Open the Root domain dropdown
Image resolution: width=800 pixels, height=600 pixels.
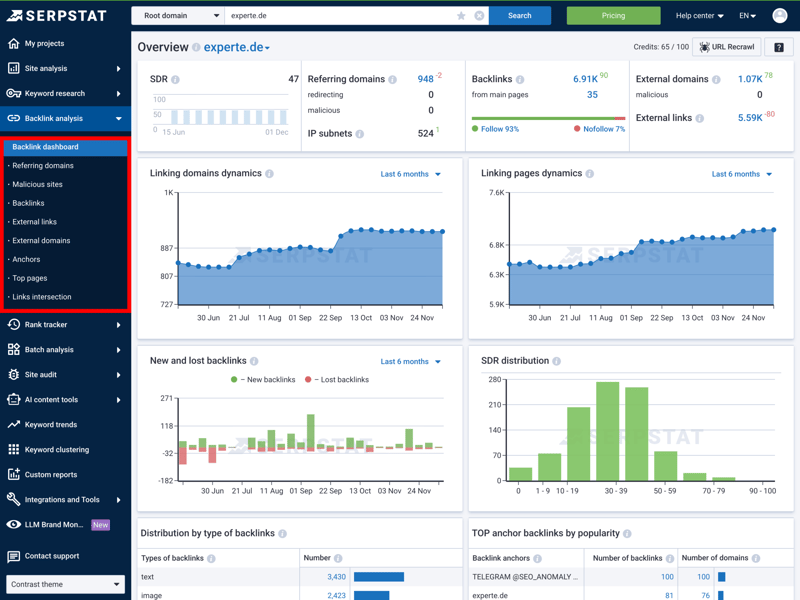click(180, 16)
